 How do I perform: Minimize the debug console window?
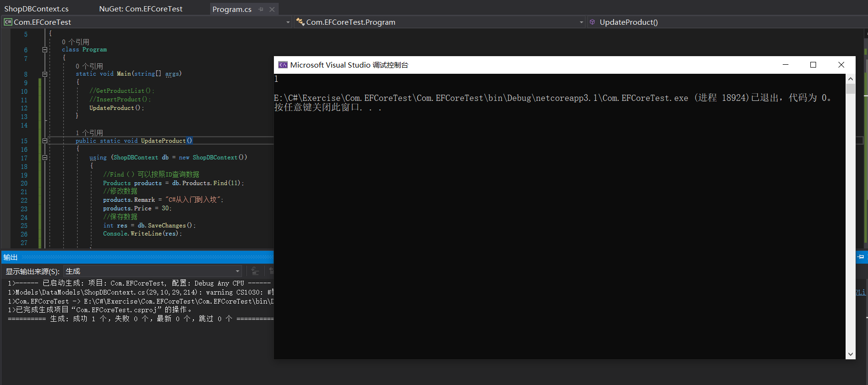click(x=786, y=65)
